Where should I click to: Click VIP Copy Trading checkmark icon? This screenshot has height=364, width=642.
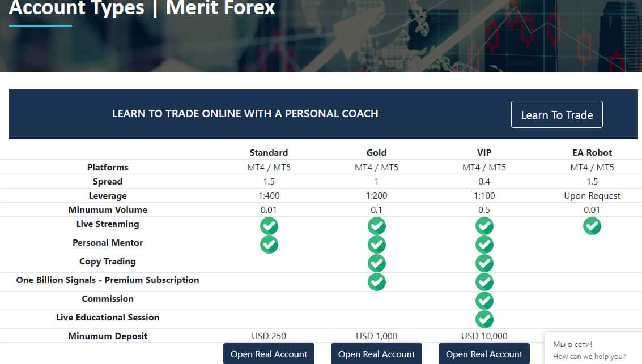tap(484, 263)
